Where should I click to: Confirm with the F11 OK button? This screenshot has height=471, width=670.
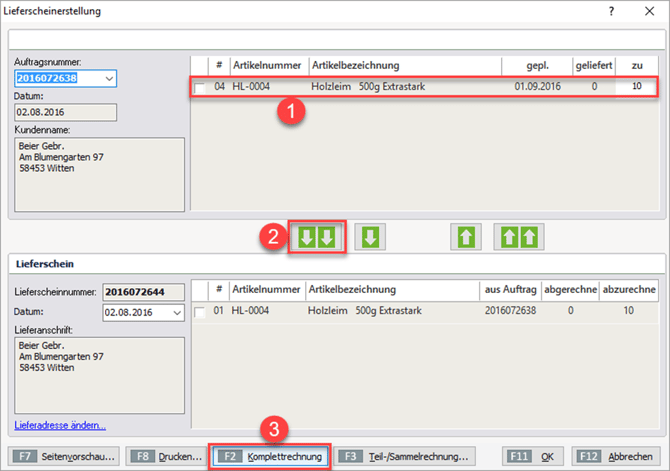pos(535,456)
